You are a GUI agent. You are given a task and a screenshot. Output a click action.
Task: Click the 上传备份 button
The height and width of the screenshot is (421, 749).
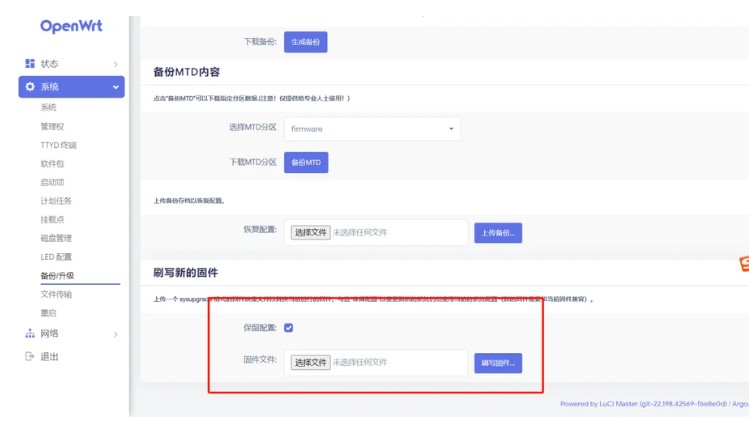point(497,233)
